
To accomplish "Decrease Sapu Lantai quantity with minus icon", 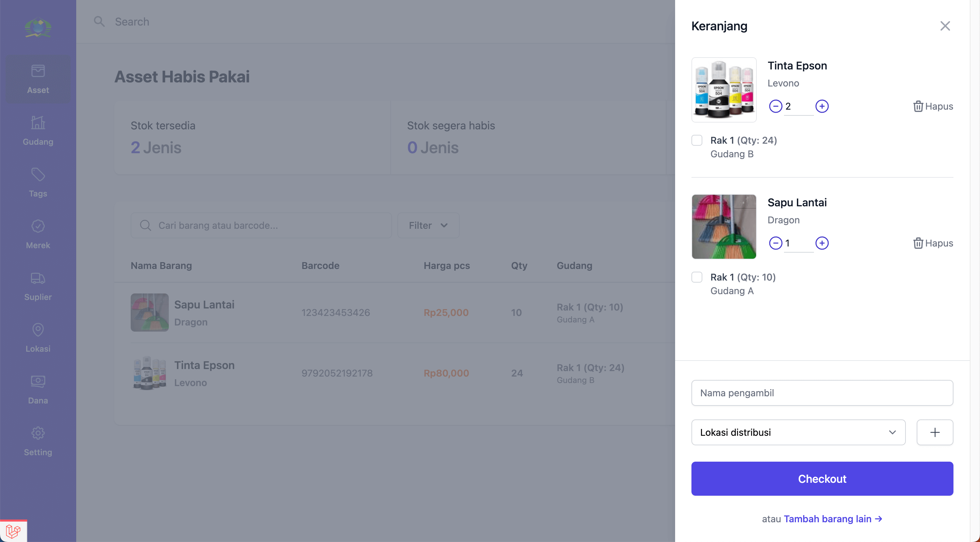I will click(x=775, y=243).
